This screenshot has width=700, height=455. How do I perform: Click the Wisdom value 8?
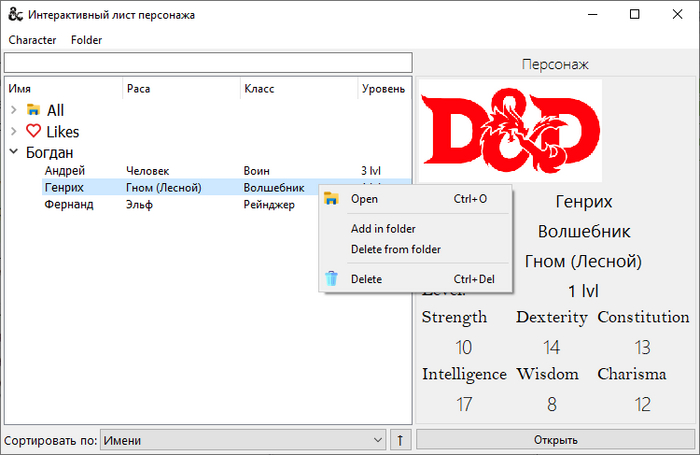coord(552,405)
